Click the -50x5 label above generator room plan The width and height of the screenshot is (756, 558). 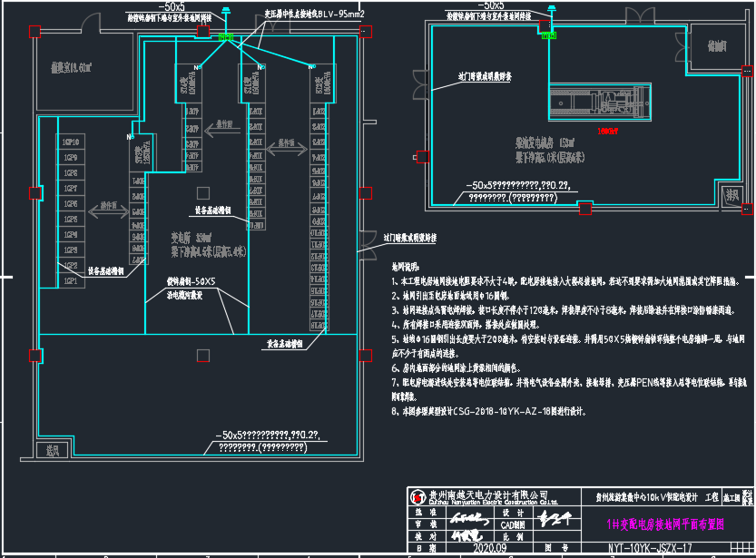click(x=491, y=5)
